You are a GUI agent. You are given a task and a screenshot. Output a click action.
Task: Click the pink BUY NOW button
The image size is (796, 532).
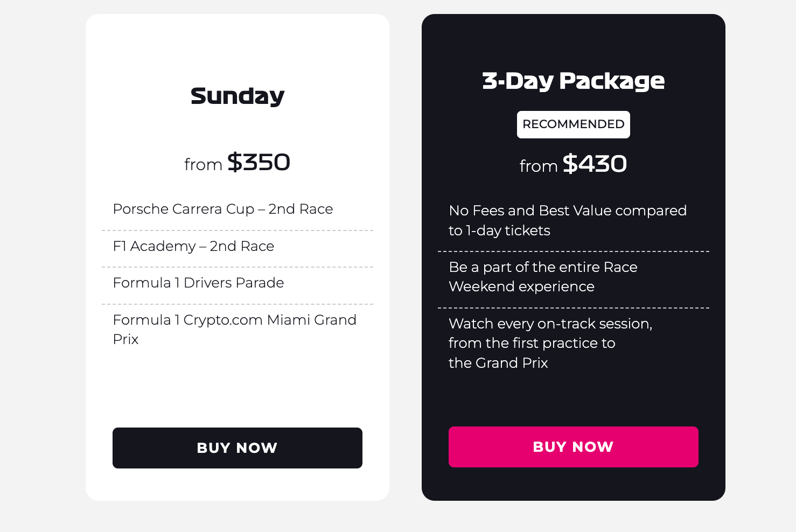tap(573, 446)
